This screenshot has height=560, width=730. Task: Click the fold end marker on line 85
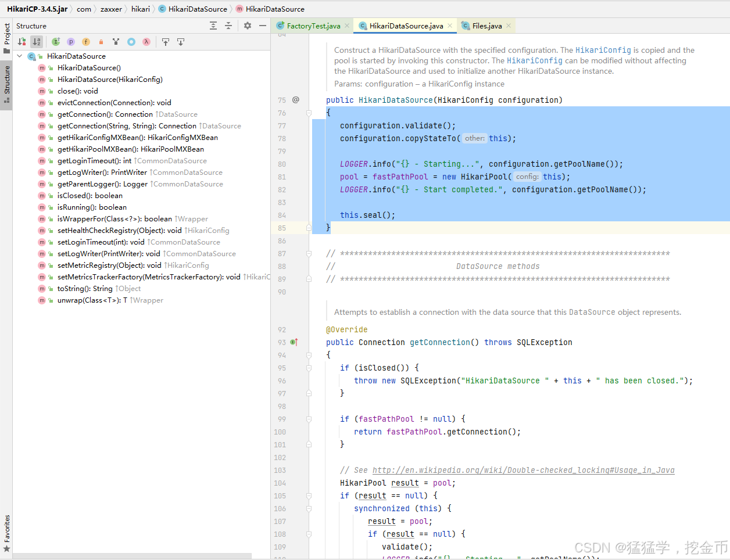(309, 228)
